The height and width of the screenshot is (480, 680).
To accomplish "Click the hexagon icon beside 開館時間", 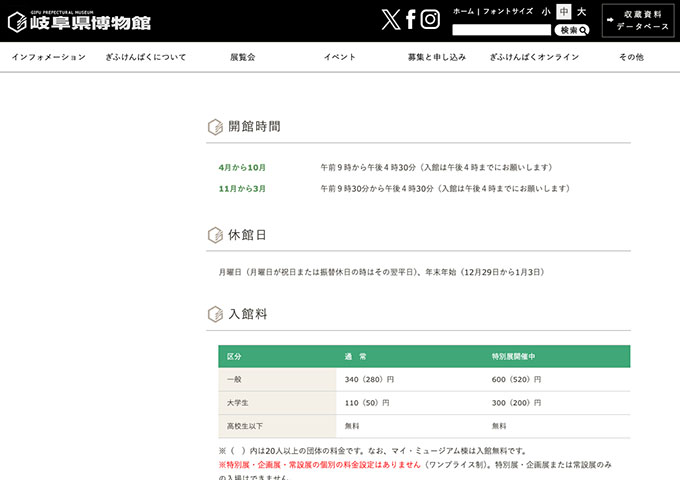I will pyautogui.click(x=215, y=127).
